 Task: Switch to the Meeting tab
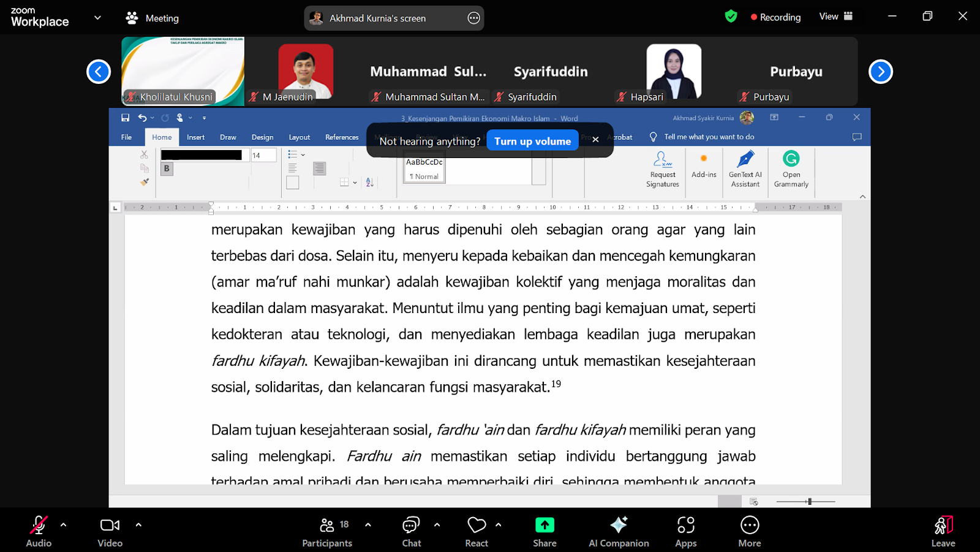(x=153, y=18)
